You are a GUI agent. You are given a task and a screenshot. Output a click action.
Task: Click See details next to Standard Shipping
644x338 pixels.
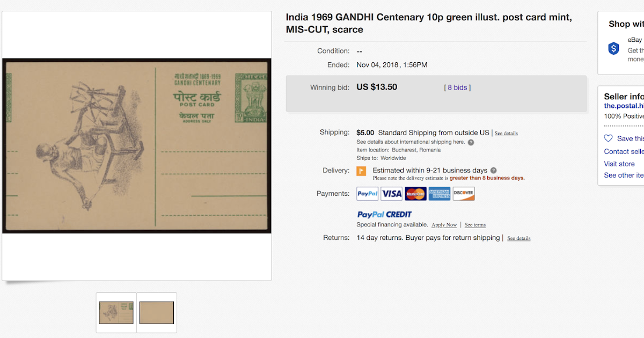click(x=506, y=133)
